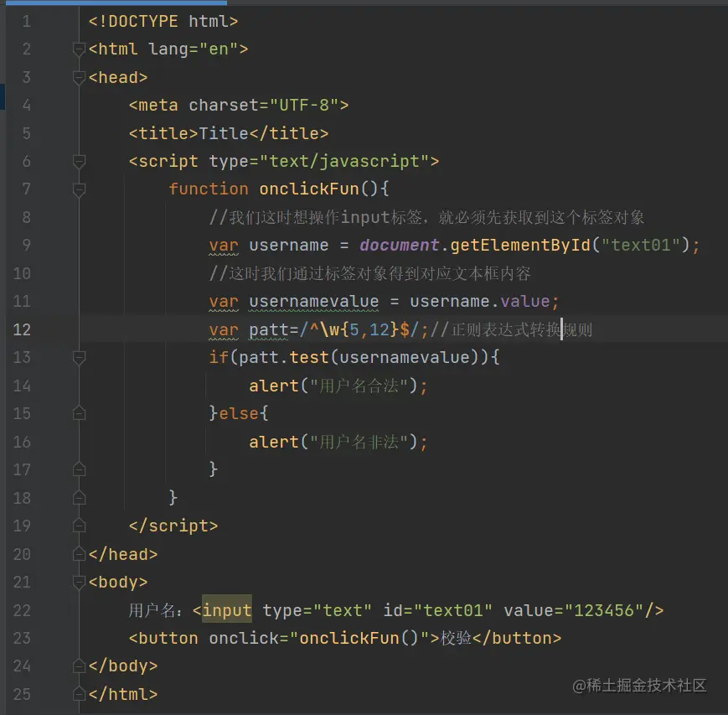Click the onclickFun function name on line 7
728x715 pixels.
point(309,189)
